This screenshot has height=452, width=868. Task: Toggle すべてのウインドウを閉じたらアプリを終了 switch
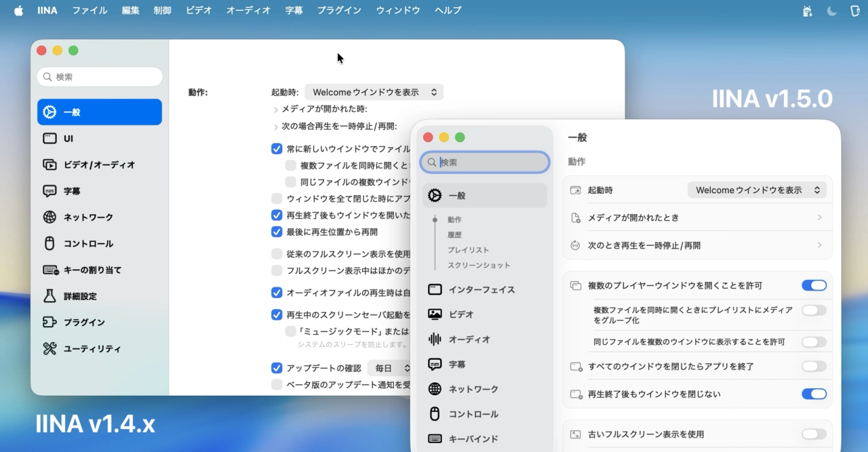click(814, 366)
